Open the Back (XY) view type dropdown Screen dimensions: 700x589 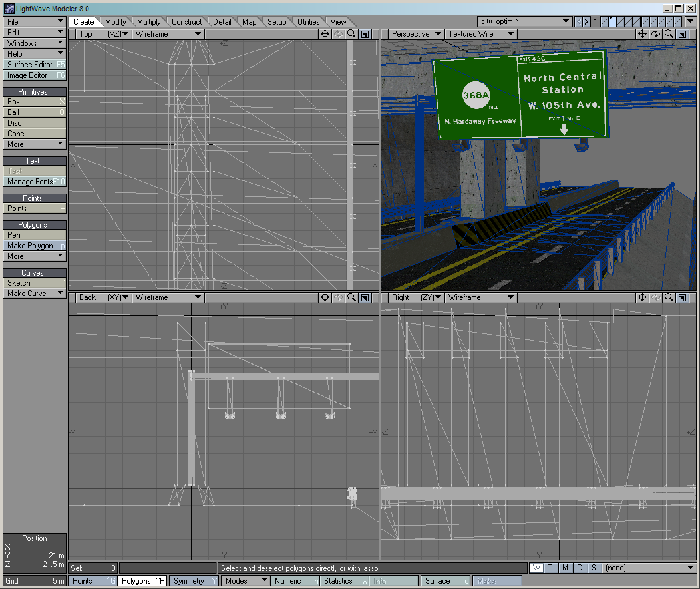(103, 297)
